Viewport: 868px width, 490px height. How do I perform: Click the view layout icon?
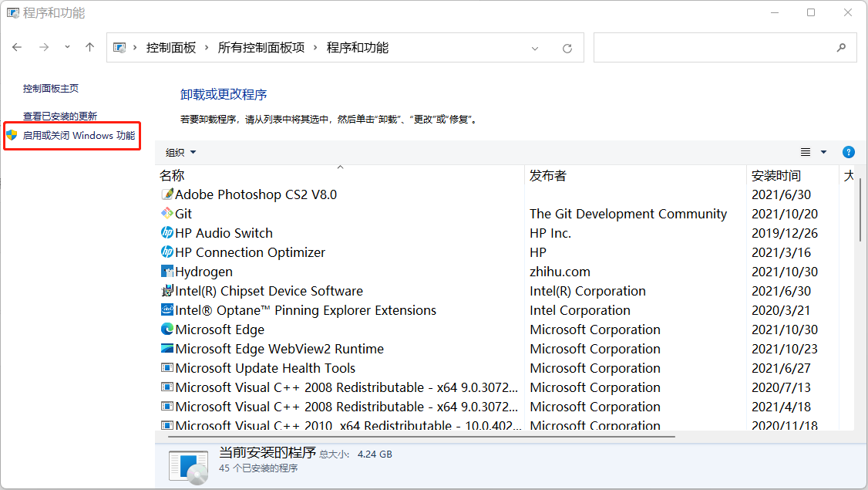[x=806, y=152]
